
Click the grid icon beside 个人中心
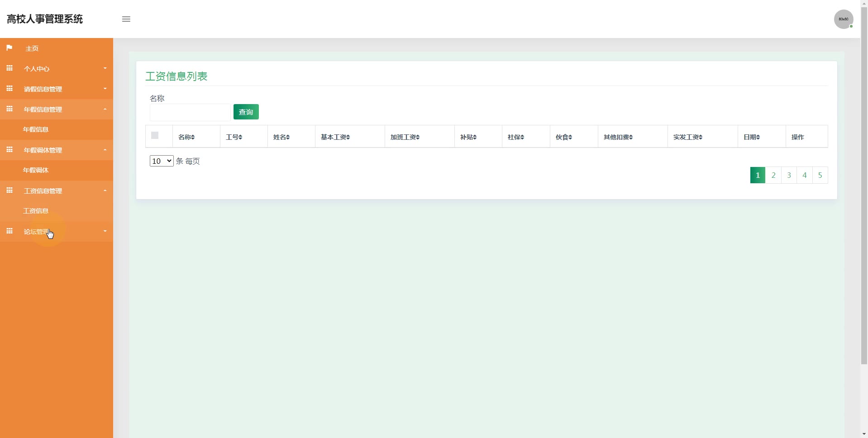(x=10, y=68)
